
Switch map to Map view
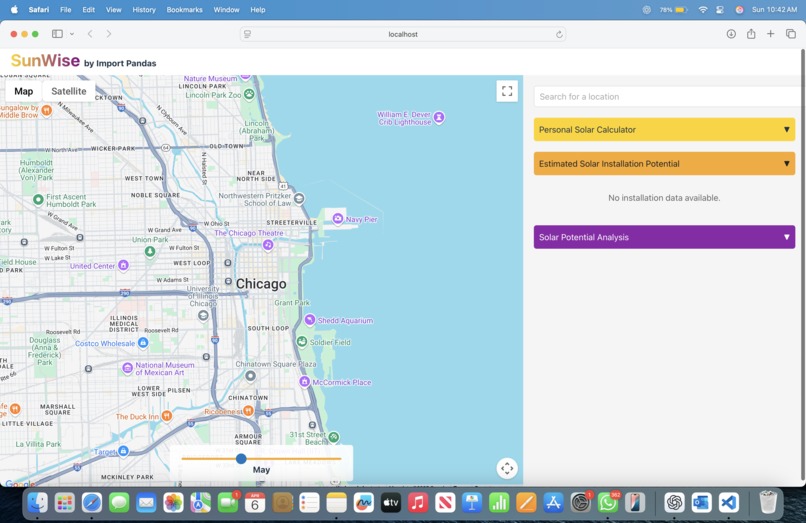(x=24, y=91)
